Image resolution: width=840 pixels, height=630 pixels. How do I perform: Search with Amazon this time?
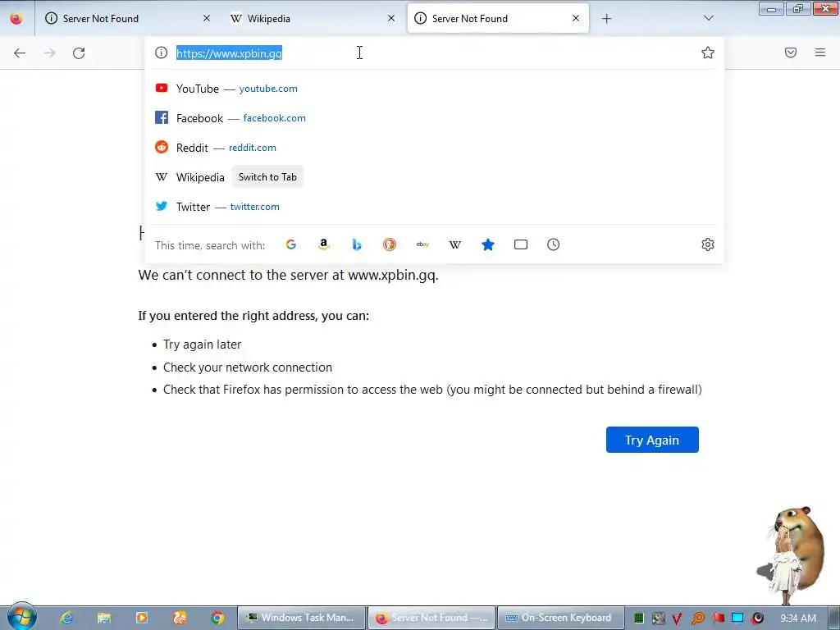click(x=323, y=244)
